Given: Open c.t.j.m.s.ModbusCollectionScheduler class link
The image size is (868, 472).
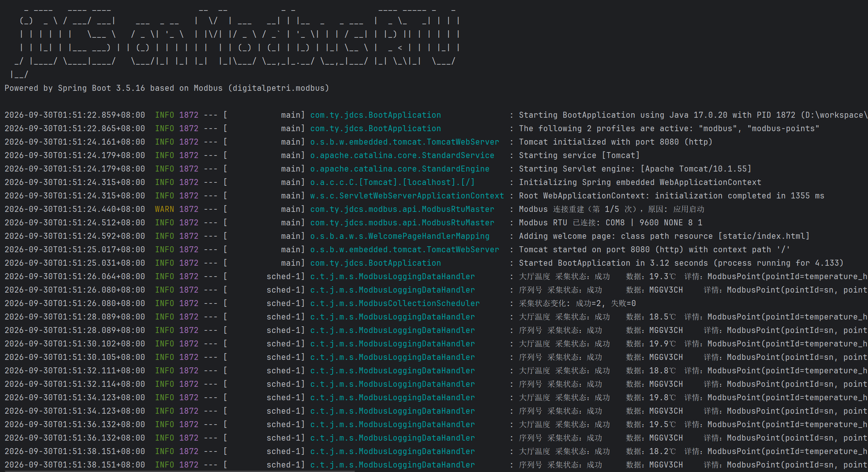Looking at the screenshot, I should tap(395, 303).
